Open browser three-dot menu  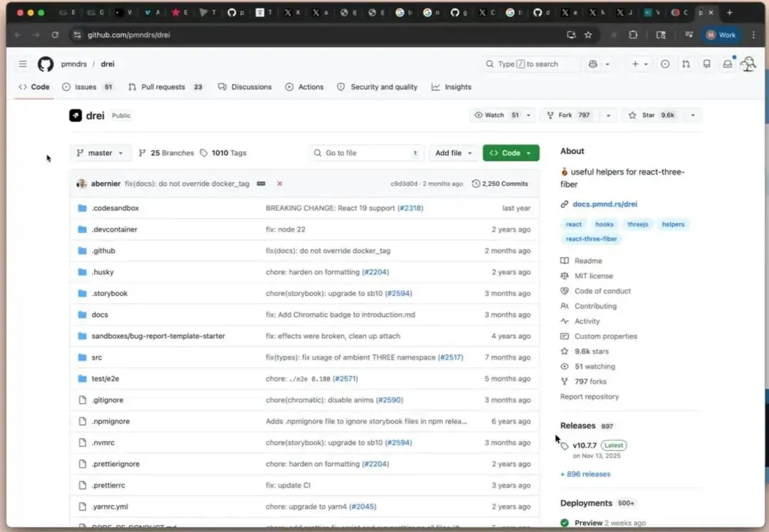coord(753,35)
